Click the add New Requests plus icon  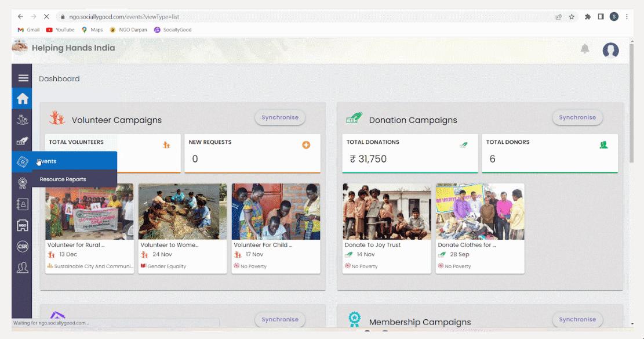pos(306,145)
